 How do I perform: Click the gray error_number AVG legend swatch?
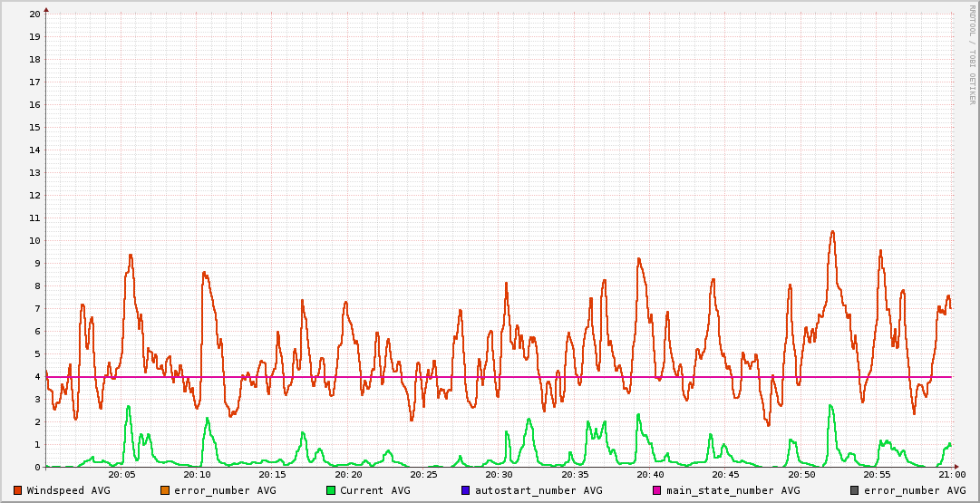click(854, 490)
